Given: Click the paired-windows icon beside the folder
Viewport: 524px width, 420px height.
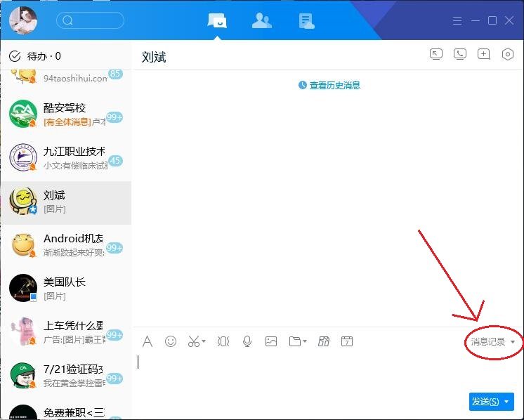Looking at the screenshot, I should [x=324, y=341].
